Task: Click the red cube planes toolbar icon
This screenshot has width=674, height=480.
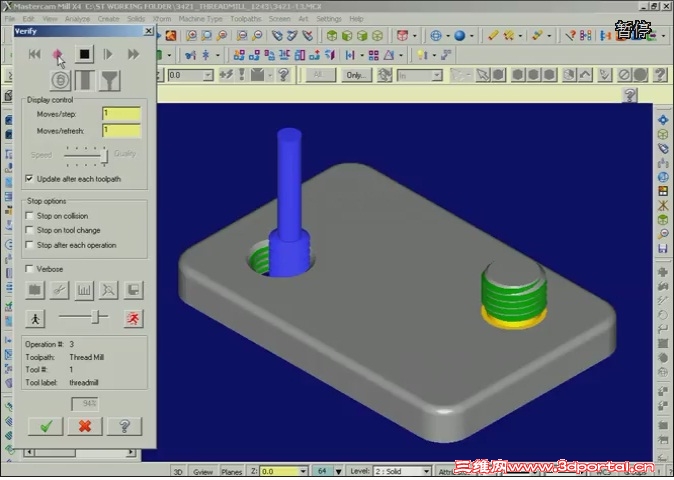Action: (x=402, y=35)
